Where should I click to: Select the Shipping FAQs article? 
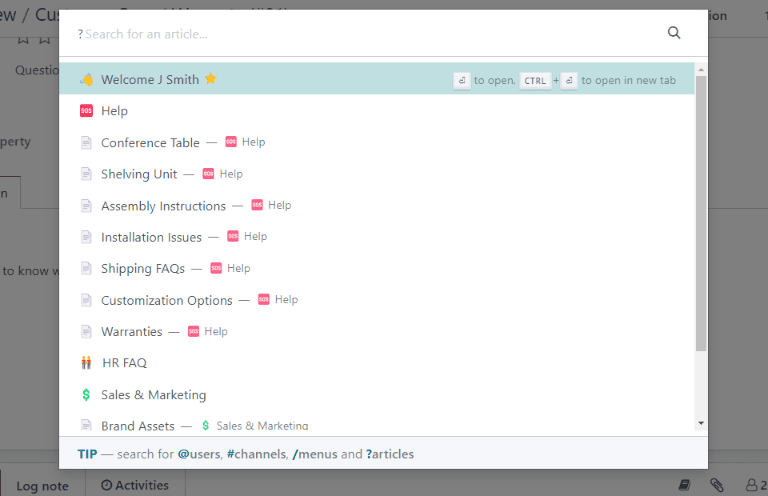[143, 269]
